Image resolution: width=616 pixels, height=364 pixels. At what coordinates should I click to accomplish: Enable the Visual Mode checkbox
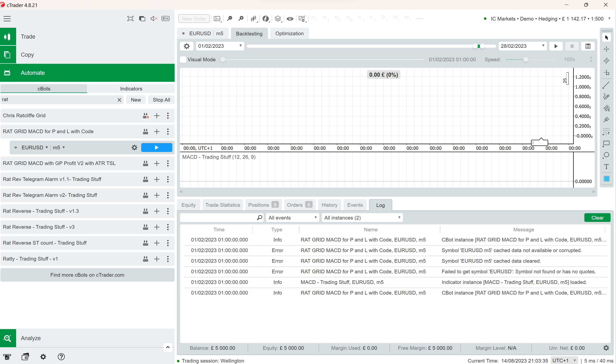coord(183,60)
